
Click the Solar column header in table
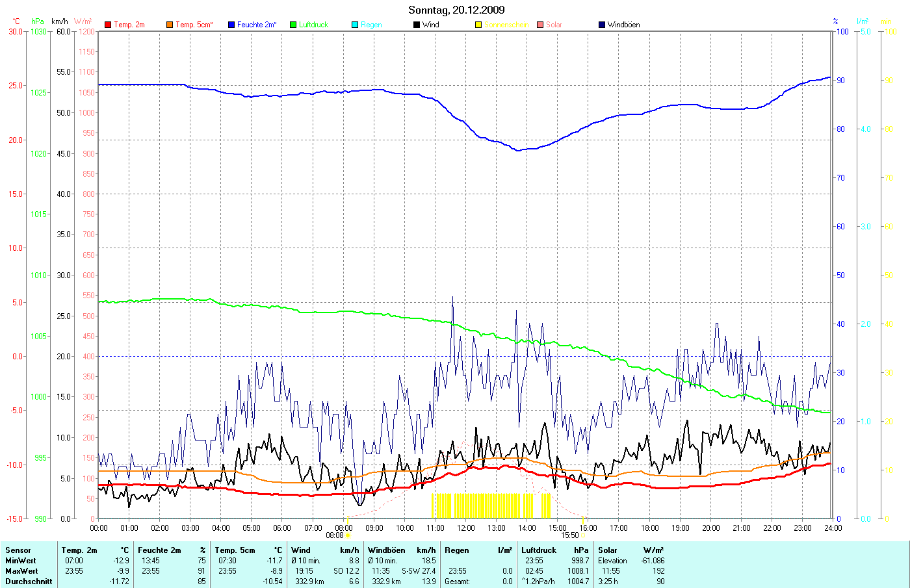pyautogui.click(x=608, y=550)
